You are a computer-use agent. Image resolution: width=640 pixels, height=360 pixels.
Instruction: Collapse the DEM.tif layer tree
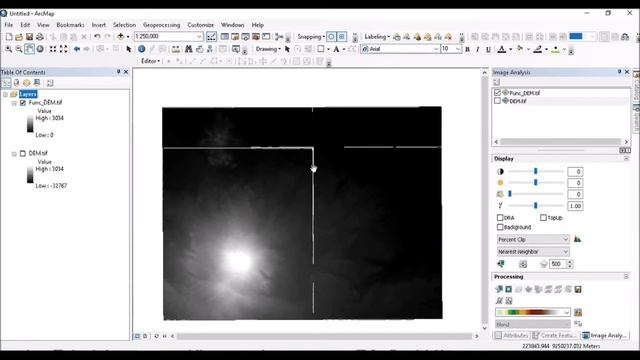tap(14, 154)
